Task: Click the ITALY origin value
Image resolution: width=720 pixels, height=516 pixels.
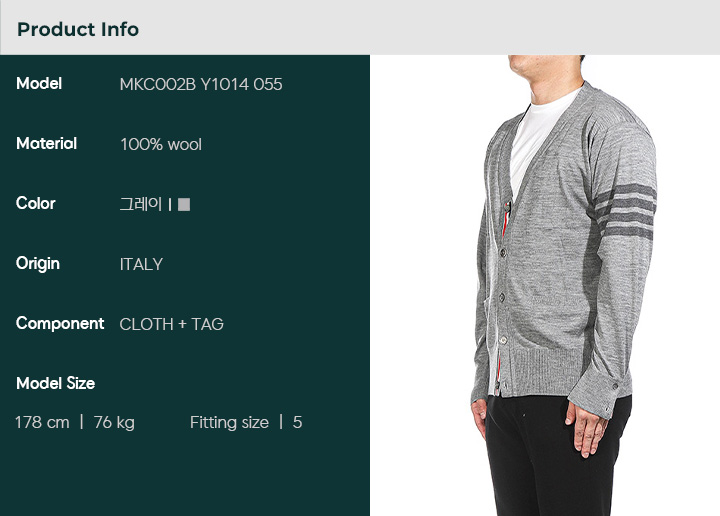Action: point(141,264)
